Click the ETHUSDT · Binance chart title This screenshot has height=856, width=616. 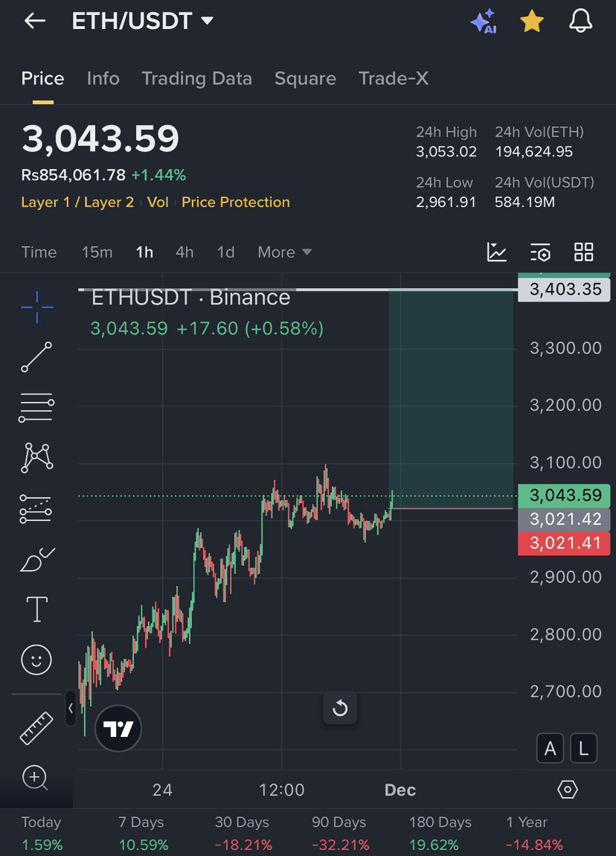pos(191,298)
